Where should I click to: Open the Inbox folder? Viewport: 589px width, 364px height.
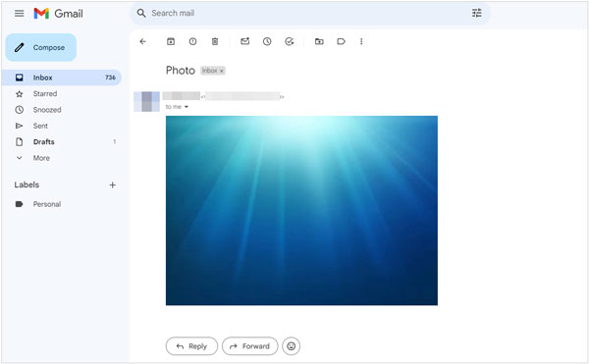coord(62,78)
